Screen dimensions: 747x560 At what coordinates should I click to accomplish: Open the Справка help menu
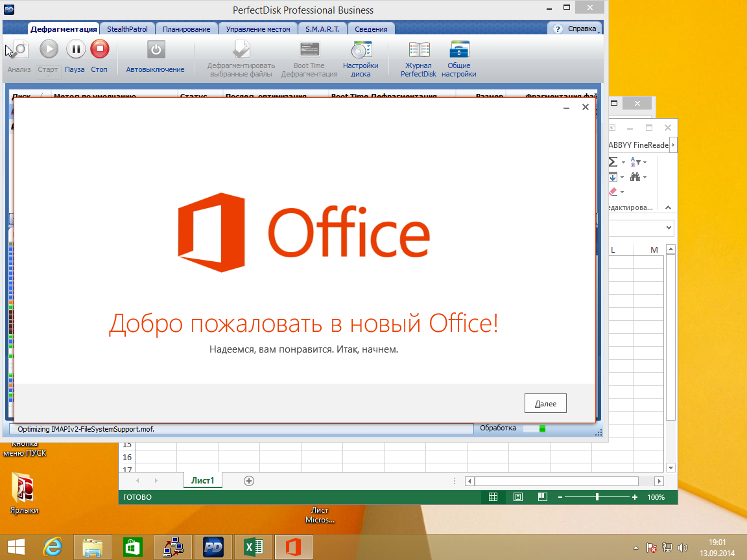point(575,29)
